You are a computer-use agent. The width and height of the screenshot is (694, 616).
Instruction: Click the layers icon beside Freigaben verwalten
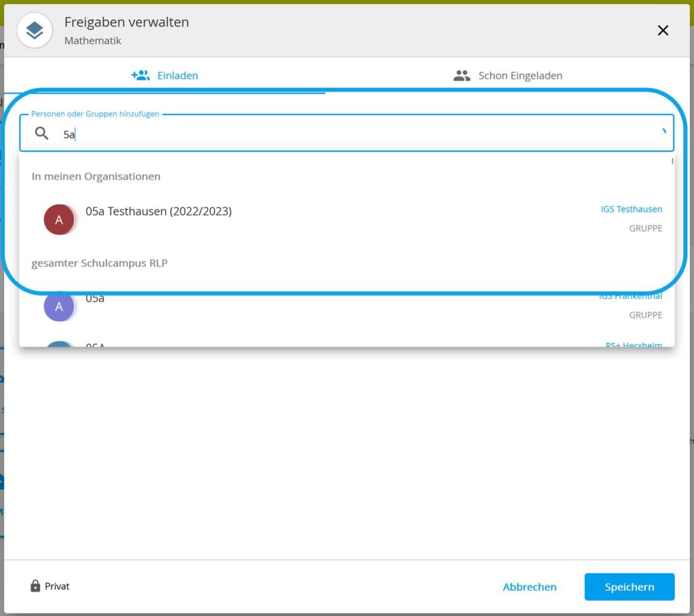(35, 30)
